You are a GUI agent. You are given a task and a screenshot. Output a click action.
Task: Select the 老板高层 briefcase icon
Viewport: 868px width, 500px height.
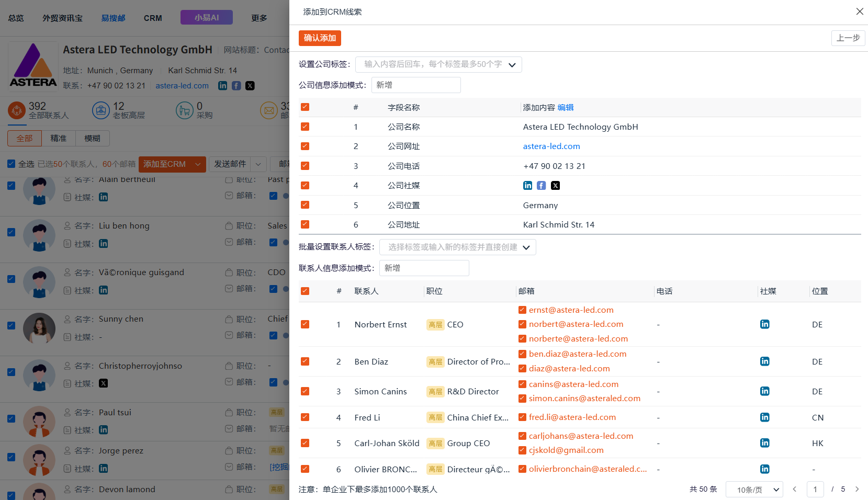point(100,110)
